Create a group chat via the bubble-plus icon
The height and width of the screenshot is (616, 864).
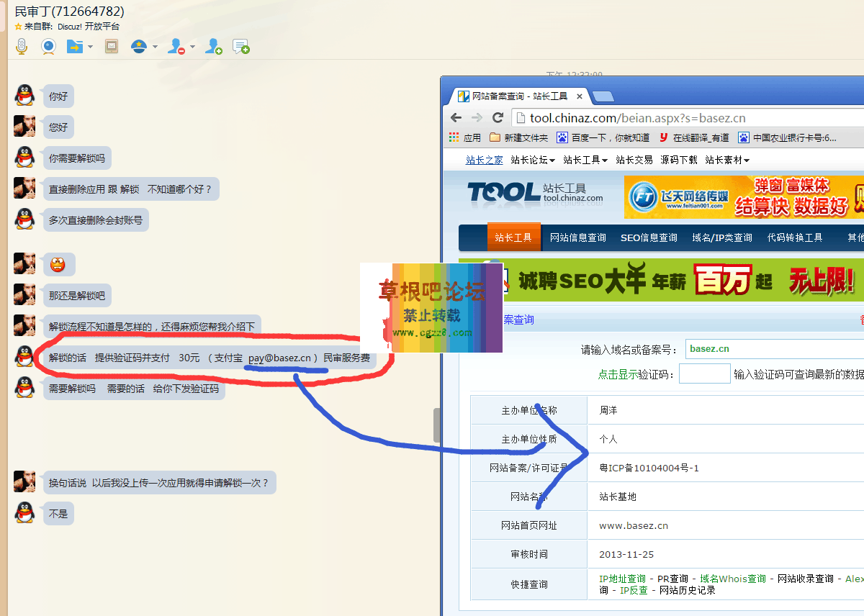(241, 46)
